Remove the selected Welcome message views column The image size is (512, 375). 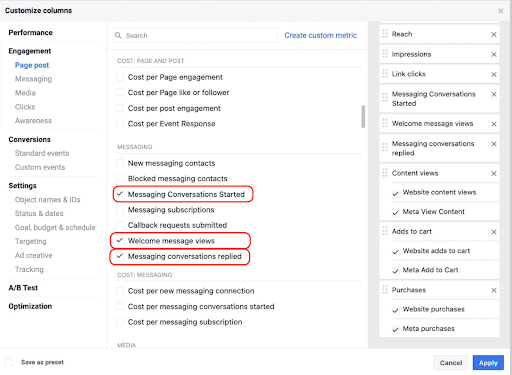click(494, 124)
